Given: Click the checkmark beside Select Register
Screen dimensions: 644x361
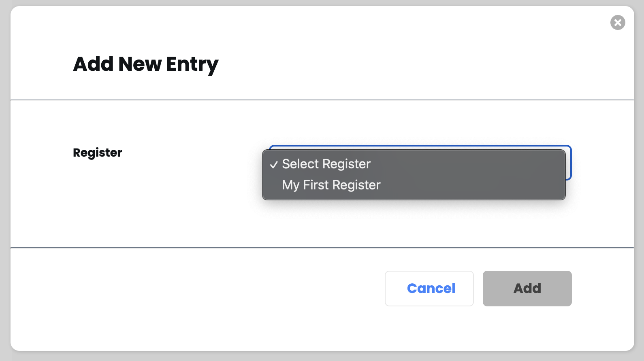Looking at the screenshot, I should [274, 164].
